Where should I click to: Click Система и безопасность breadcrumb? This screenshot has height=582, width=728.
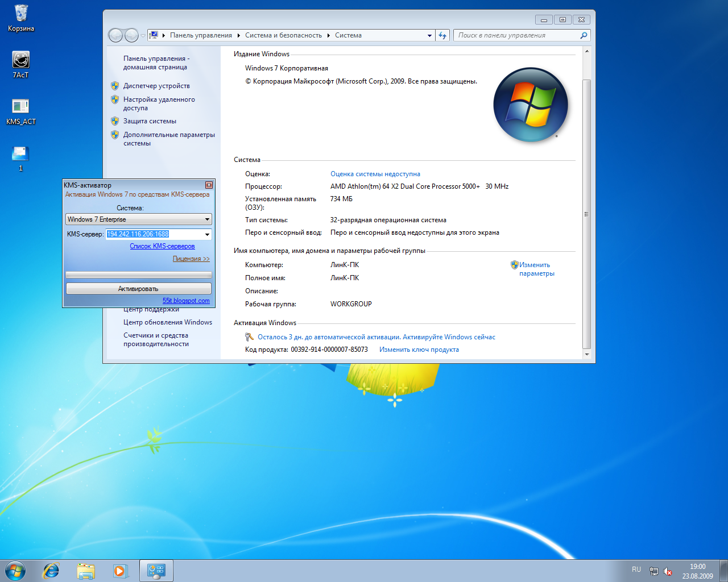tap(283, 35)
